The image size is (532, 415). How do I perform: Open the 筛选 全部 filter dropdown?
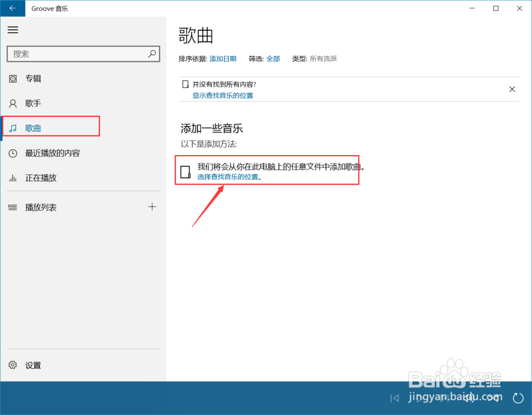(273, 58)
